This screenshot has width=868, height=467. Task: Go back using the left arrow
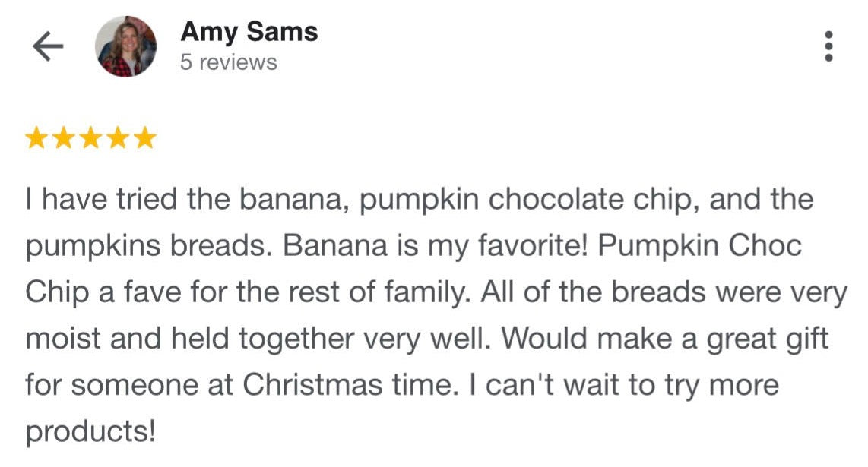point(47,47)
